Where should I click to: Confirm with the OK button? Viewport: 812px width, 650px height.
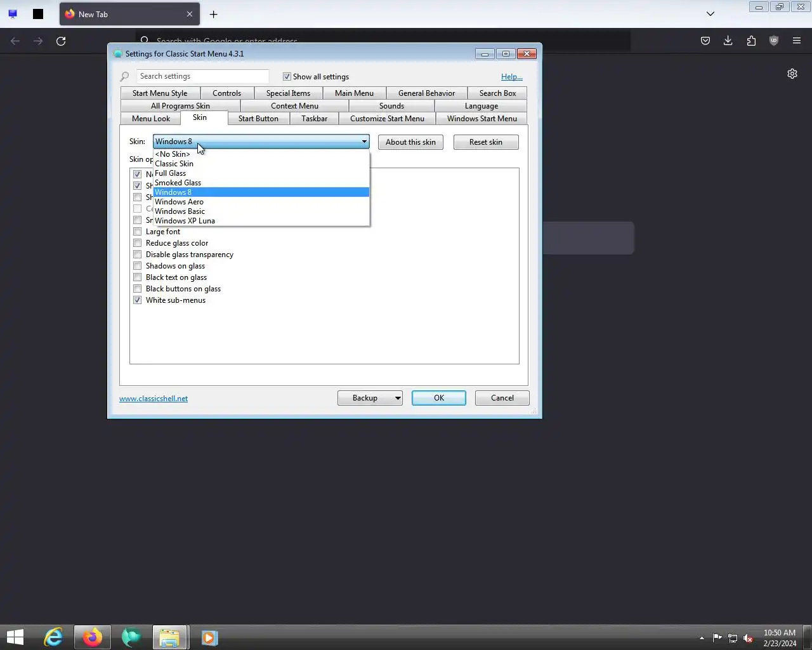pos(439,398)
